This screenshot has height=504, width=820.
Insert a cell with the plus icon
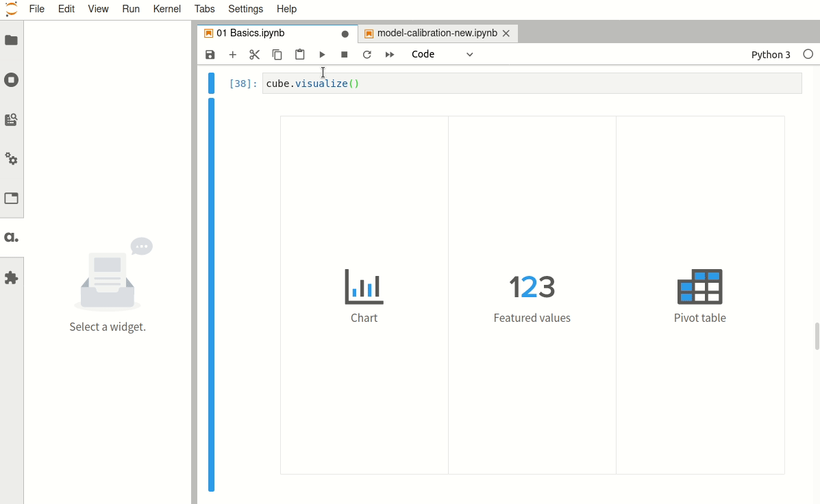233,54
